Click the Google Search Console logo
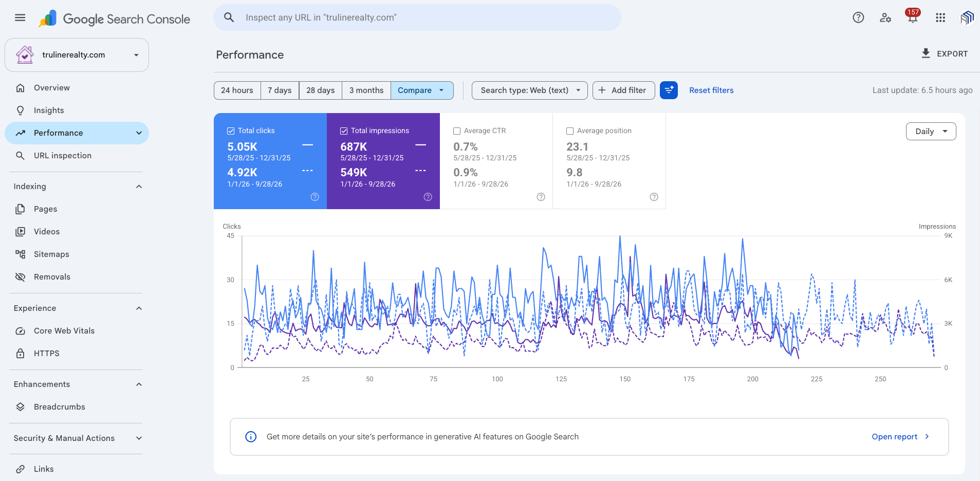The height and width of the screenshot is (481, 980). tap(114, 19)
